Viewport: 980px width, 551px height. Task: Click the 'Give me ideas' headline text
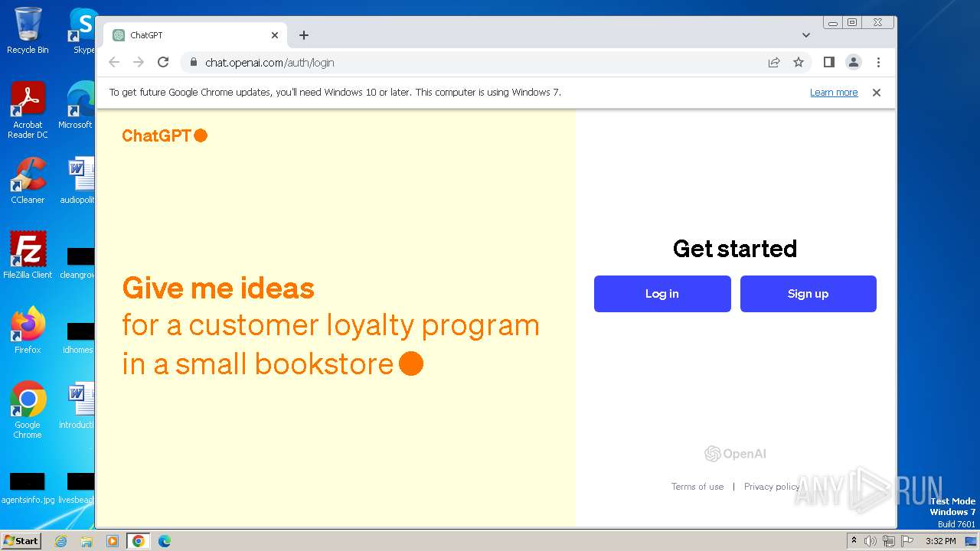[218, 289]
